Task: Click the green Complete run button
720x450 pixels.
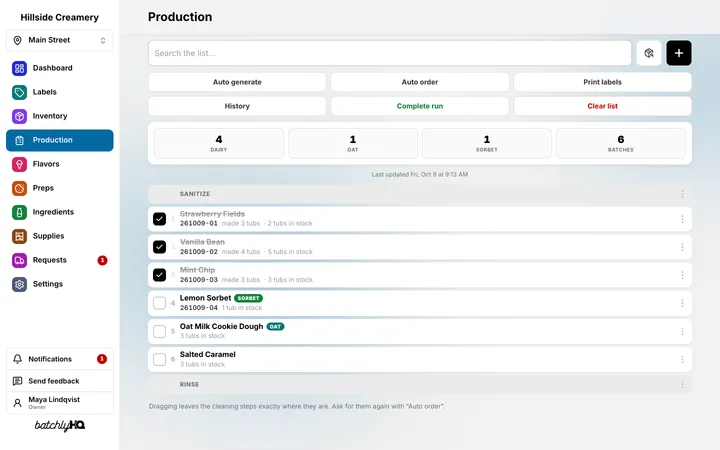Action: 420,106
